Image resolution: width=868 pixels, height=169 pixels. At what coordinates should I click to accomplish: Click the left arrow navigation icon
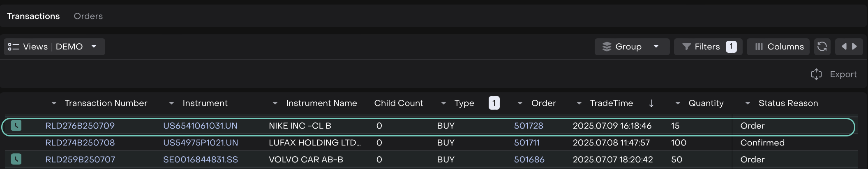click(844, 47)
